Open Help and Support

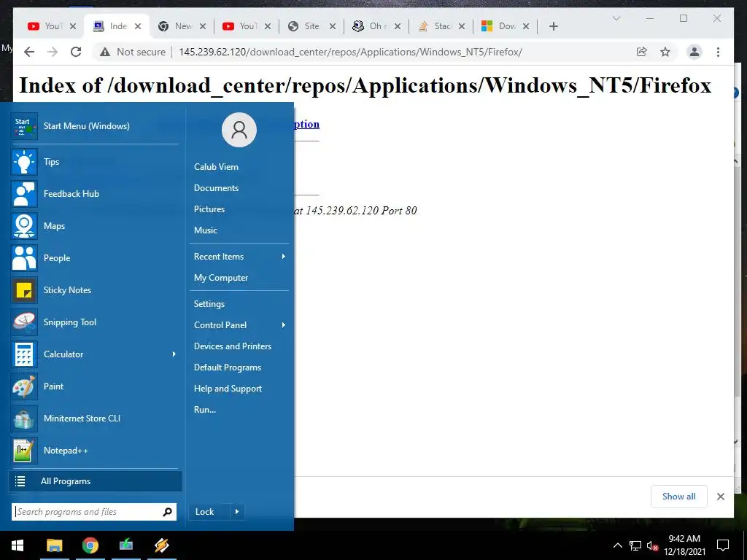coord(228,389)
